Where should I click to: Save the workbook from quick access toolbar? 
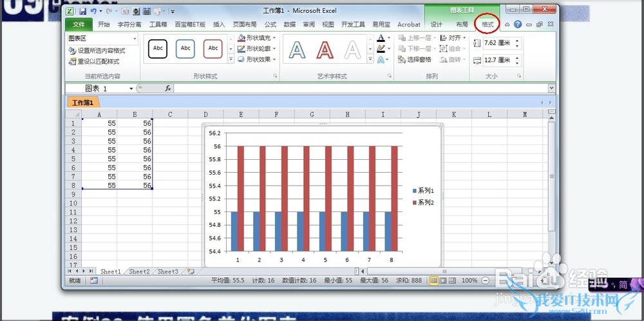coord(83,12)
